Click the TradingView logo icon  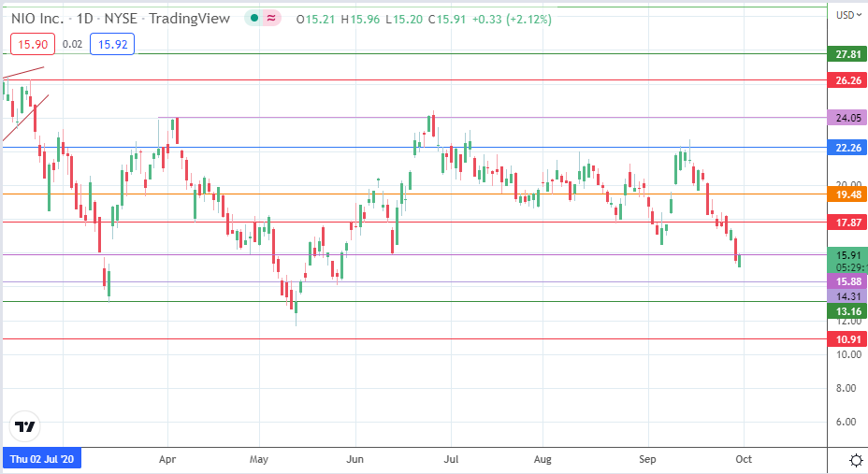(25, 426)
